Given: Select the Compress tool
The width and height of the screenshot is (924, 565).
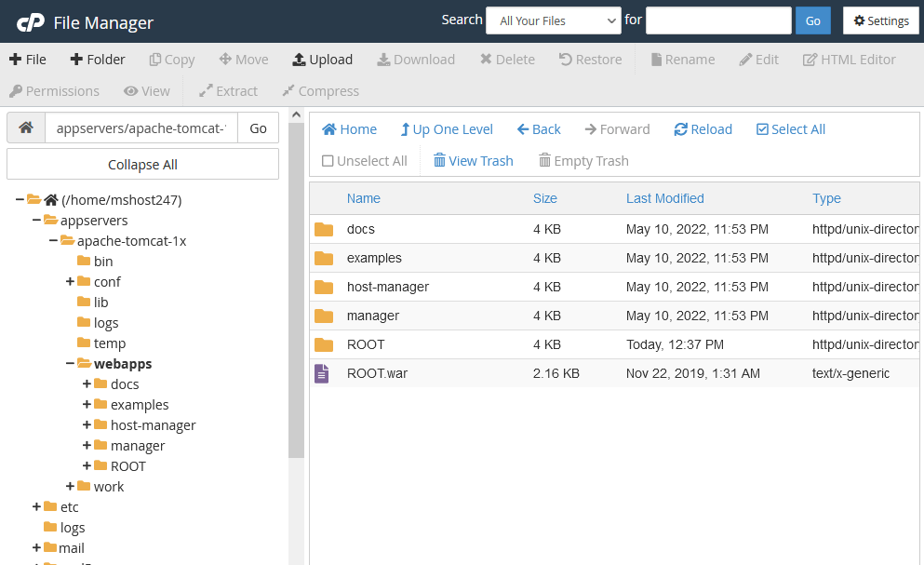Looking at the screenshot, I should [x=320, y=90].
